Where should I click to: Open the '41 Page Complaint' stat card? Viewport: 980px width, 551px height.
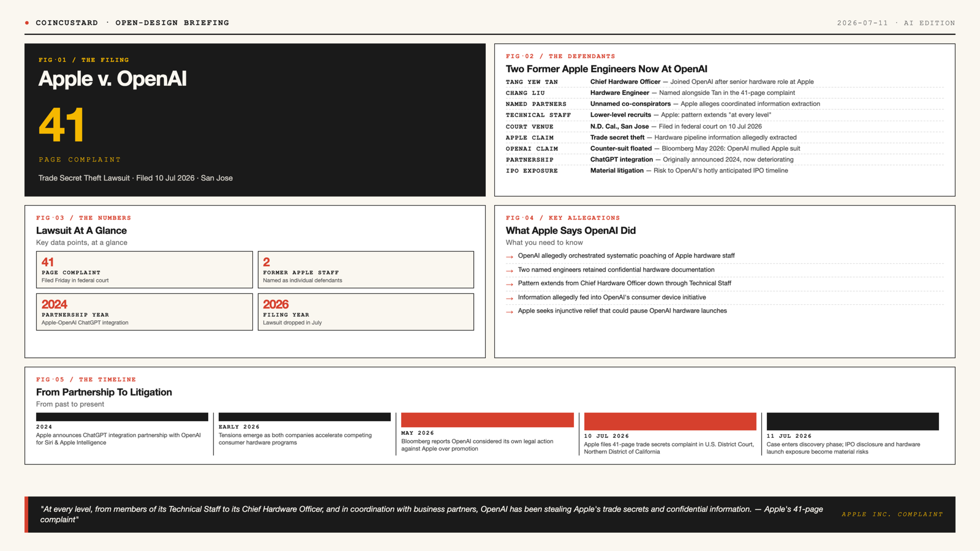coord(145,269)
